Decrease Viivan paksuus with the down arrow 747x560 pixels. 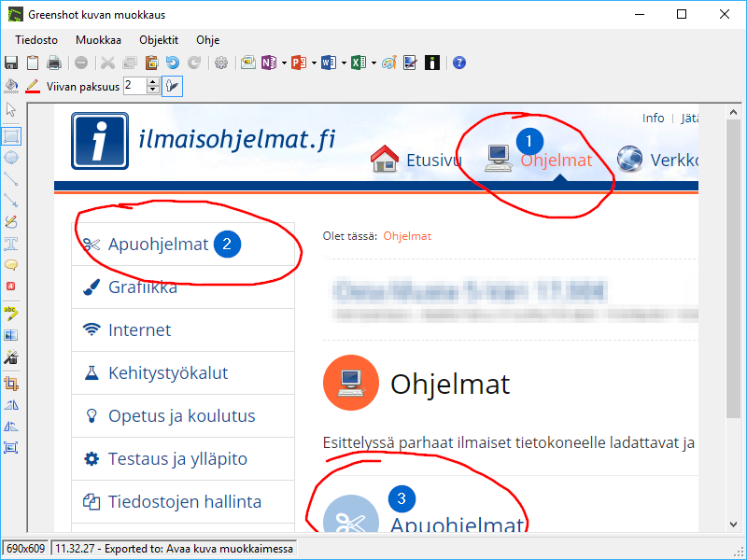[153, 90]
